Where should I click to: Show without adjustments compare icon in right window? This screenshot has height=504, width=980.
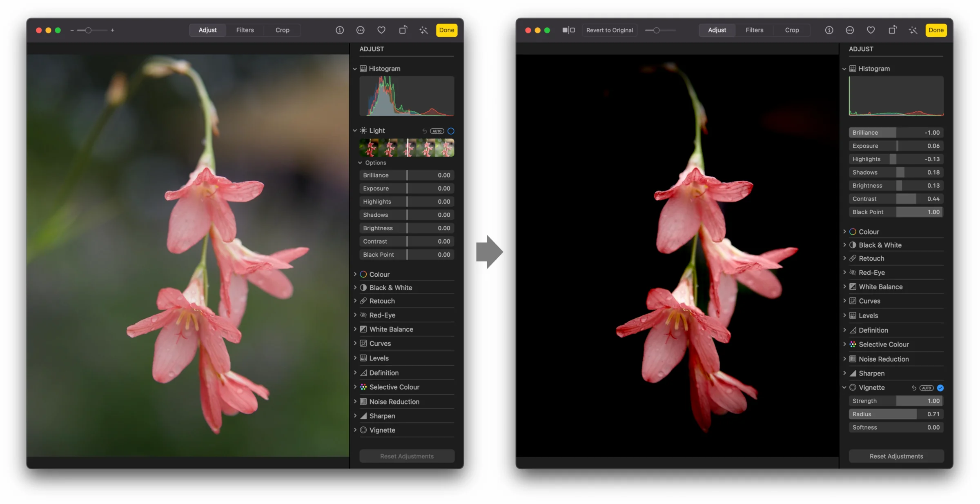coord(568,30)
